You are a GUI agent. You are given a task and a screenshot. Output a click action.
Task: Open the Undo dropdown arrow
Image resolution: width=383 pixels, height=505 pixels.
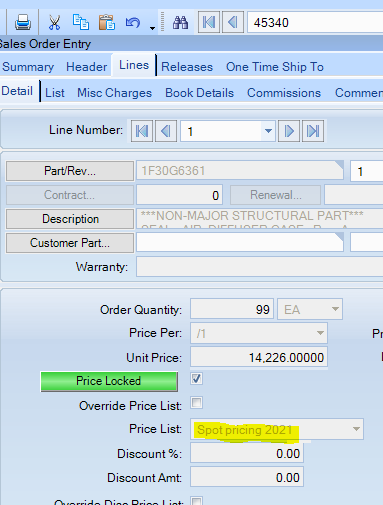pos(152,28)
